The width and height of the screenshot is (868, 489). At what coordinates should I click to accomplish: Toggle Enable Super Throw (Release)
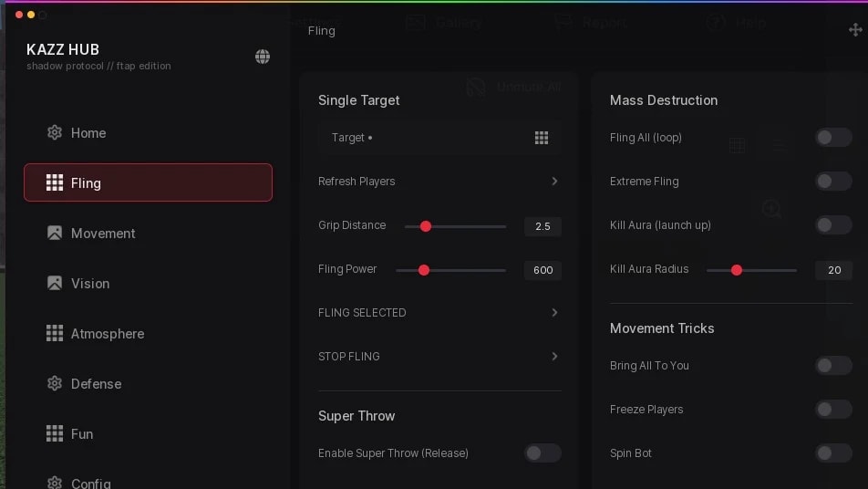pyautogui.click(x=542, y=453)
